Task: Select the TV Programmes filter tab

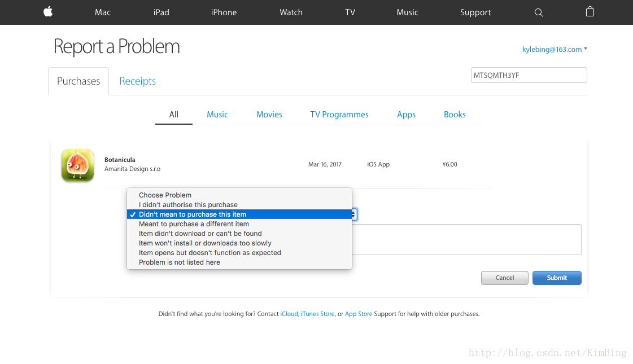Action: 339,115
